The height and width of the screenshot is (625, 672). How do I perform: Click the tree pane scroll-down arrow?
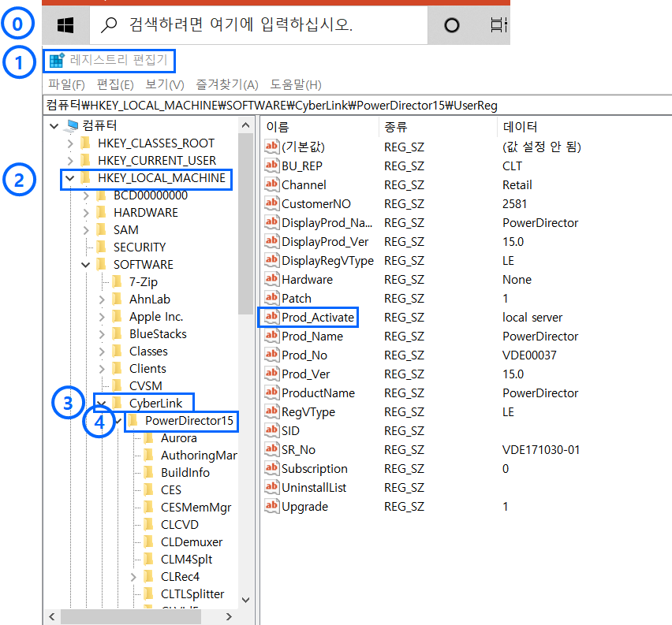pos(245,600)
